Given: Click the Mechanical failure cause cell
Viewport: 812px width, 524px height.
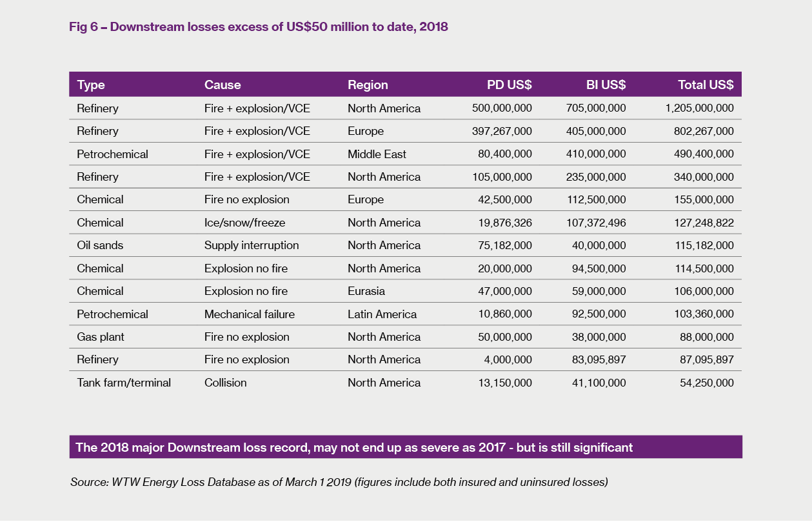Looking at the screenshot, I should [x=250, y=314].
